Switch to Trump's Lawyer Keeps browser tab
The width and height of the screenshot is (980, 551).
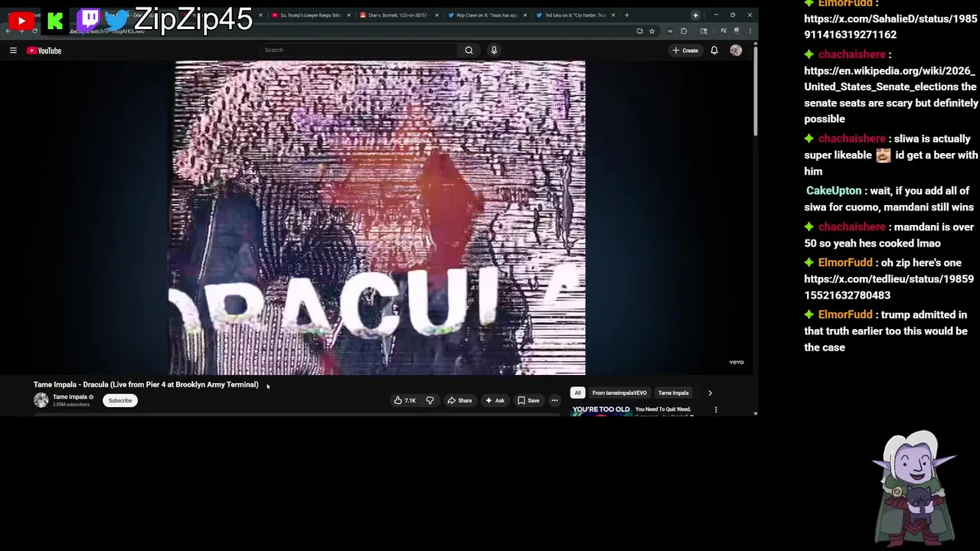(x=309, y=15)
